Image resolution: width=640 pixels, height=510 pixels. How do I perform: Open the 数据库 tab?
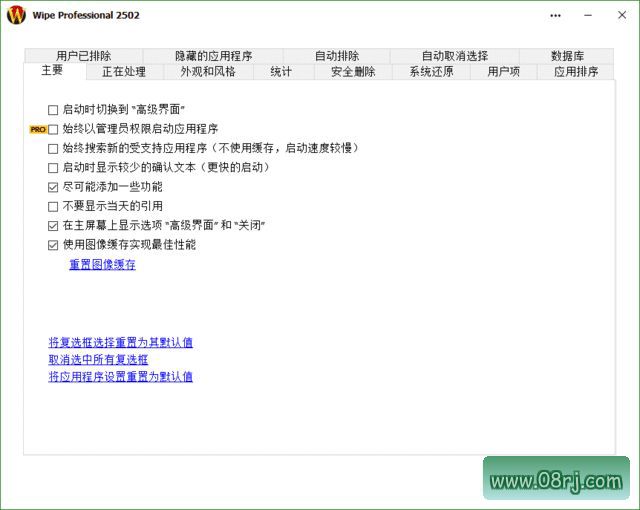(x=567, y=56)
